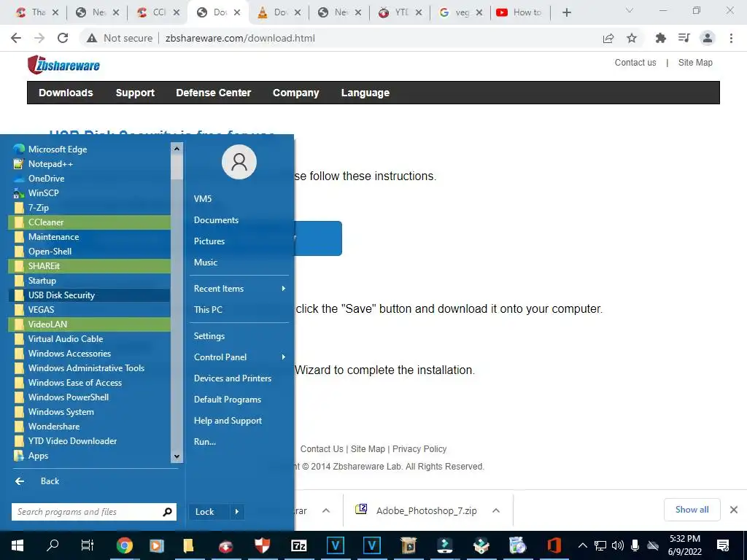Expand the CCleaner program folder
This screenshot has width=747, height=560.
89,222
